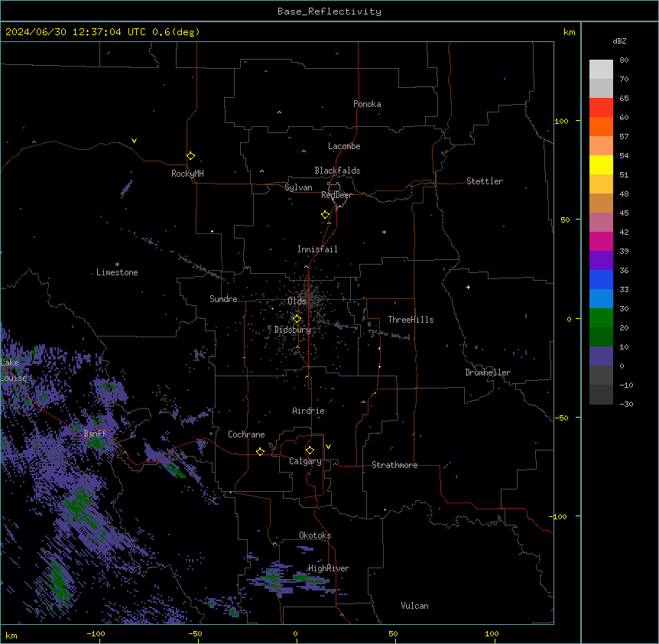Select the Stettler map label
Image resolution: width=659 pixels, height=644 pixels.
pos(485,181)
